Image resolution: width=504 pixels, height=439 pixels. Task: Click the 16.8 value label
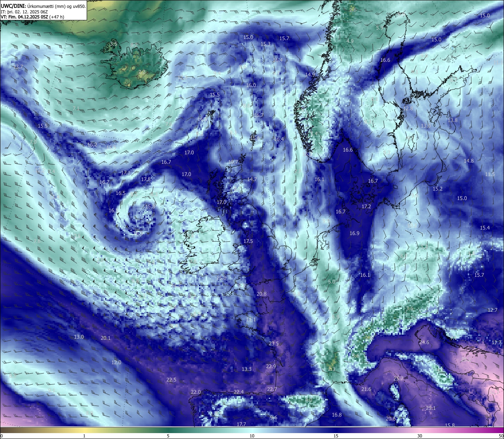pos(337,415)
